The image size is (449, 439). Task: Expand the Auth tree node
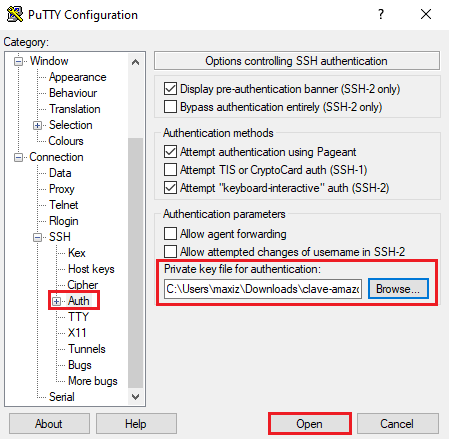[57, 301]
